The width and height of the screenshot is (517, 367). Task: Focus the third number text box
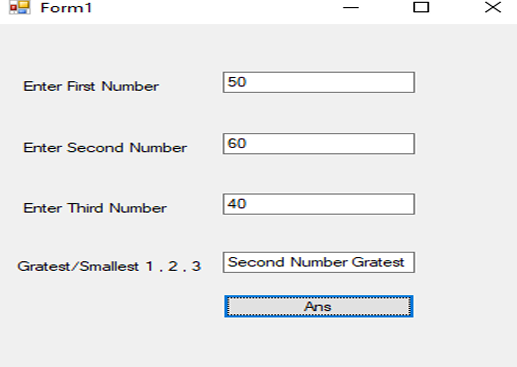pyautogui.click(x=319, y=204)
